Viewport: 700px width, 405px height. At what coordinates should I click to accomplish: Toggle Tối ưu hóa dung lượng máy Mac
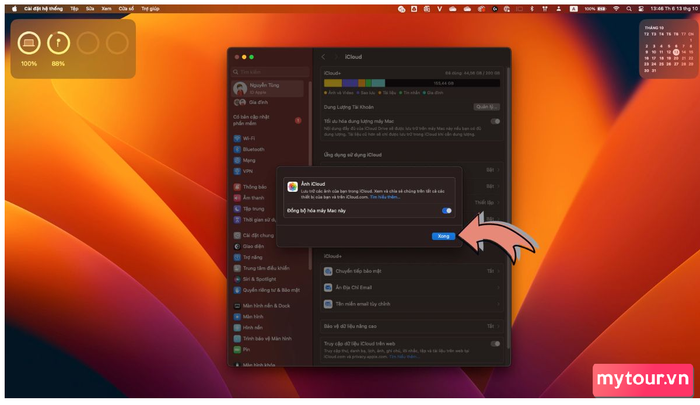495,121
